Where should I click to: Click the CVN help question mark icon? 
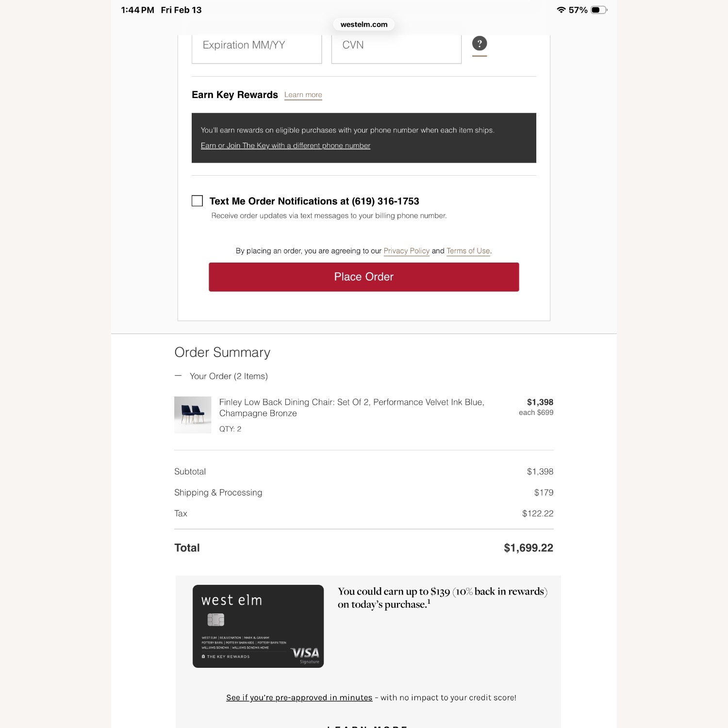pos(480,44)
